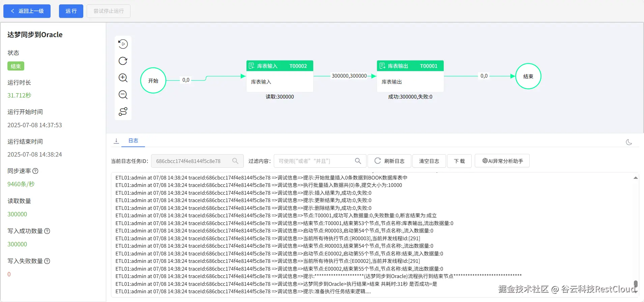This screenshot has height=302, width=644.
Task: Toggle dark mode moon icon
Action: [x=629, y=142]
